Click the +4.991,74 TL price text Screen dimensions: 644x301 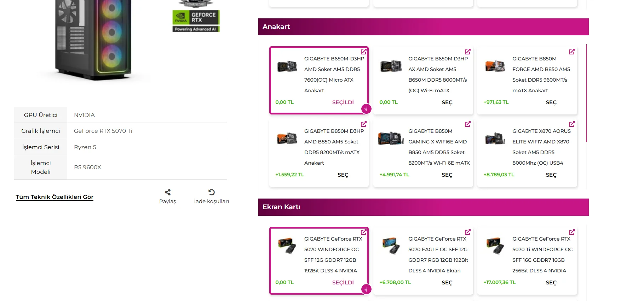[394, 175]
